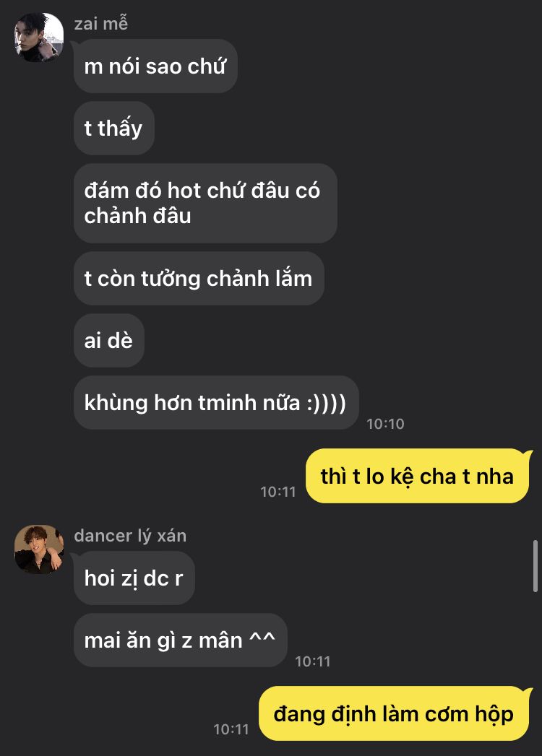This screenshot has width=542, height=756.
Task: Click the 10:10 timestamp
Action: pos(385,424)
